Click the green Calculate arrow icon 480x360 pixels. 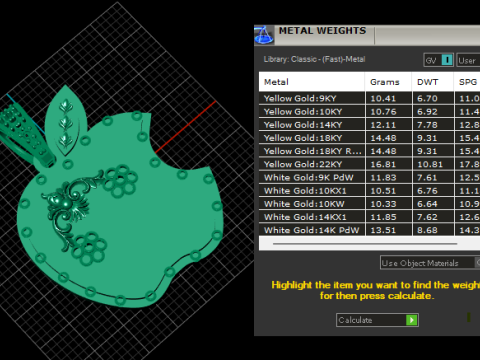point(412,320)
